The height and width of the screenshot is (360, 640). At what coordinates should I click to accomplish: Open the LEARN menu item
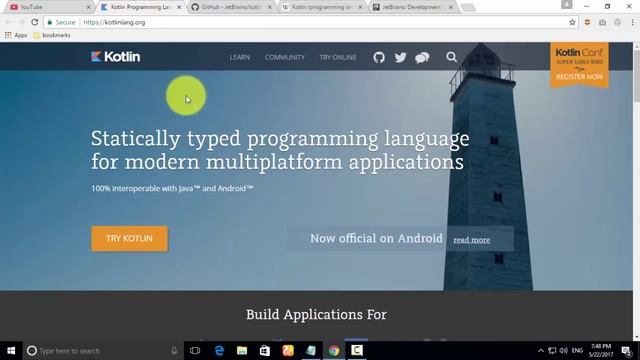coord(240,57)
